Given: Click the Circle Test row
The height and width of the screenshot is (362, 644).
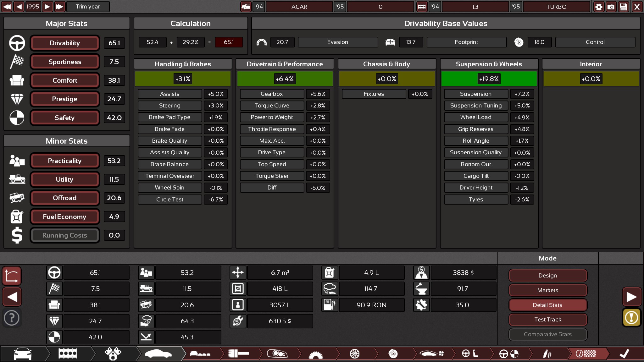Looking at the screenshot, I should click(x=183, y=200).
